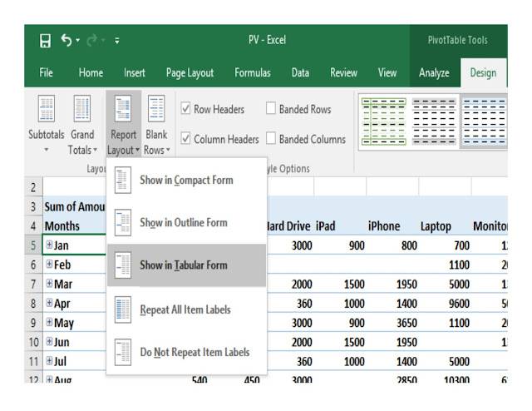Uncheck the Row Headers checkbox
The width and height of the screenshot is (532, 411).
(x=185, y=109)
